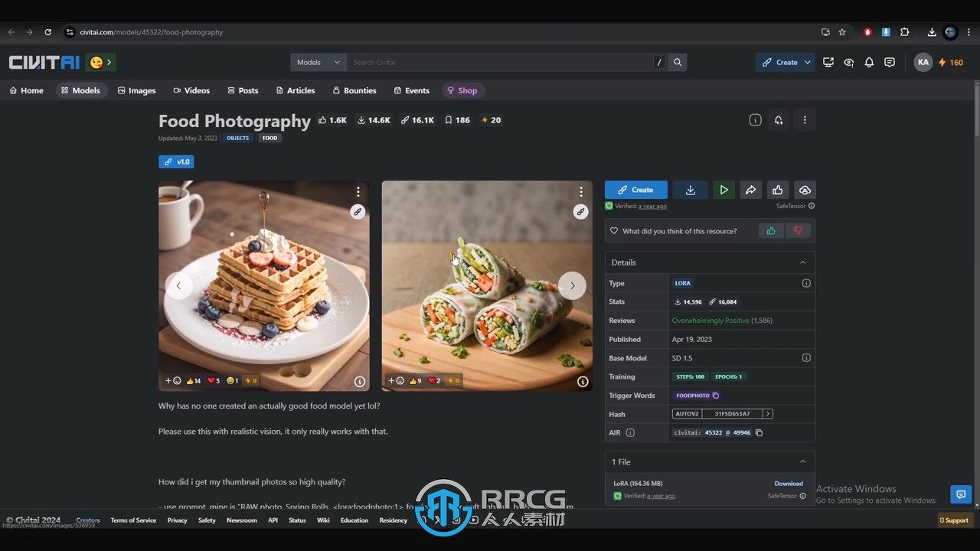The height and width of the screenshot is (551, 980).
Task: Open the Models search category dropdown
Action: tap(318, 63)
